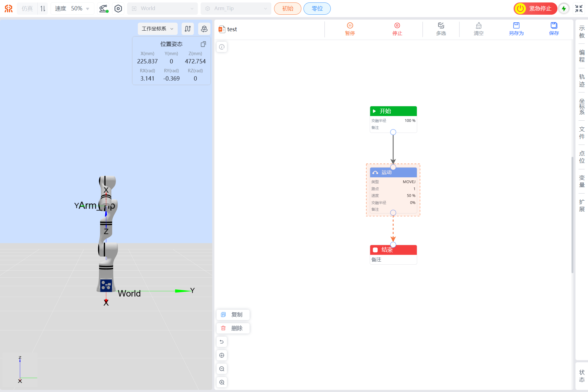Screen dimensions: 588x392
Task: Center the flow view with target icon
Action: (222, 355)
